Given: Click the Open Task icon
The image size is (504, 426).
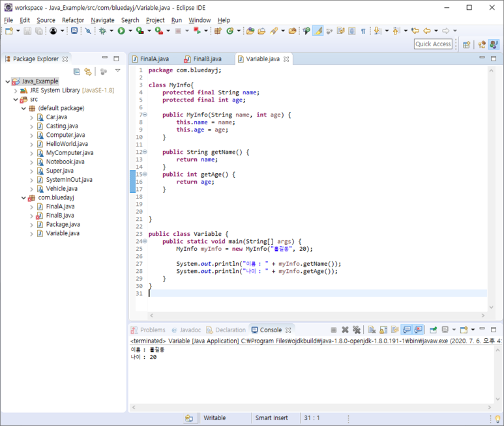Looking at the screenshot, I should click(261, 31).
